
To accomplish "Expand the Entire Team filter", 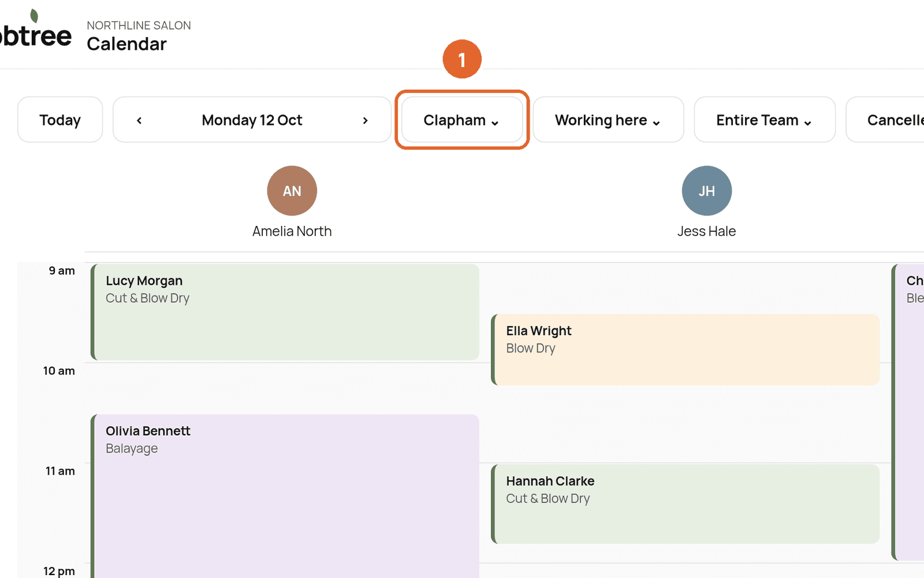I will [765, 120].
